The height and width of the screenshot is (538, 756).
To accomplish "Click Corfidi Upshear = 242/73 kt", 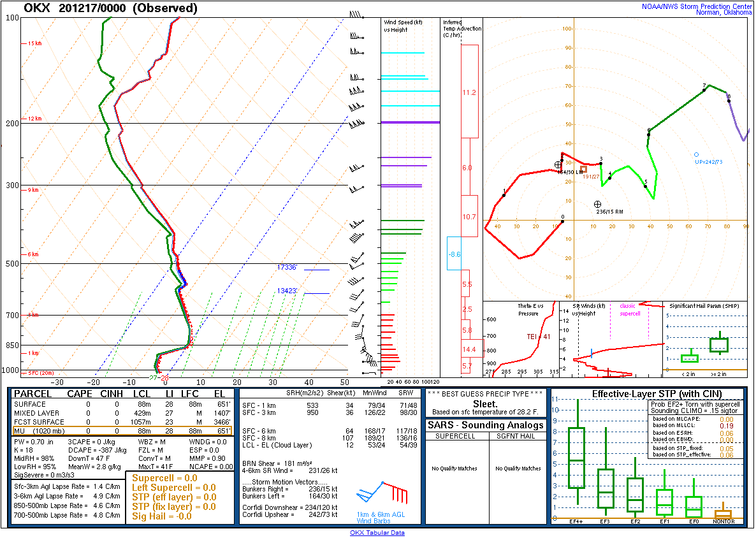I will [290, 514].
